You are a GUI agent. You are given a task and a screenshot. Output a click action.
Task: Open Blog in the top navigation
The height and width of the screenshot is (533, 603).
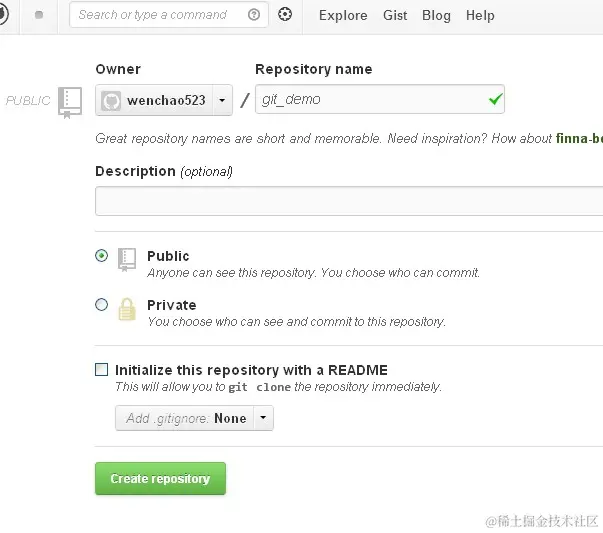pyautogui.click(x=436, y=15)
